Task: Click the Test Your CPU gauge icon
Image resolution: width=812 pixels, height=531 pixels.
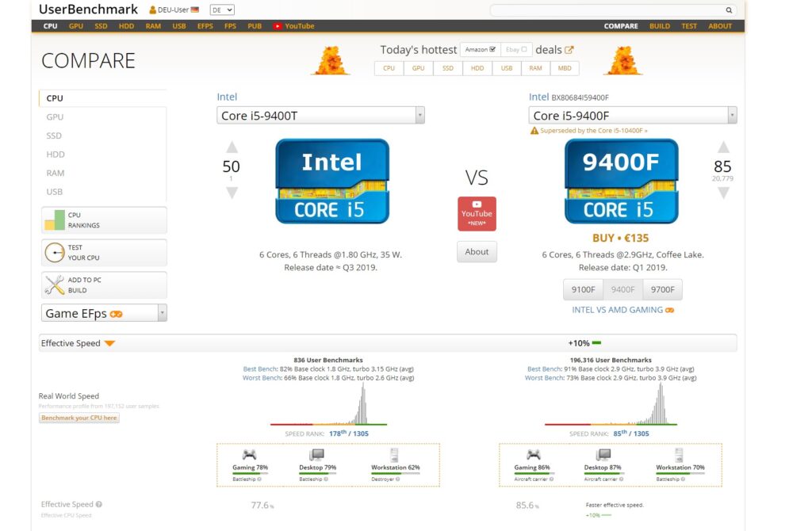Action: (x=55, y=253)
